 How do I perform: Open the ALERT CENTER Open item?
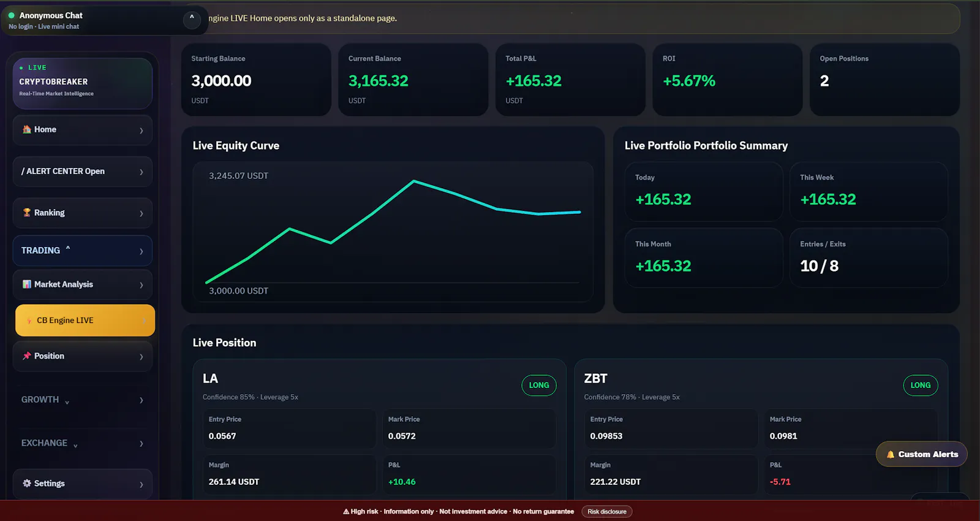83,172
